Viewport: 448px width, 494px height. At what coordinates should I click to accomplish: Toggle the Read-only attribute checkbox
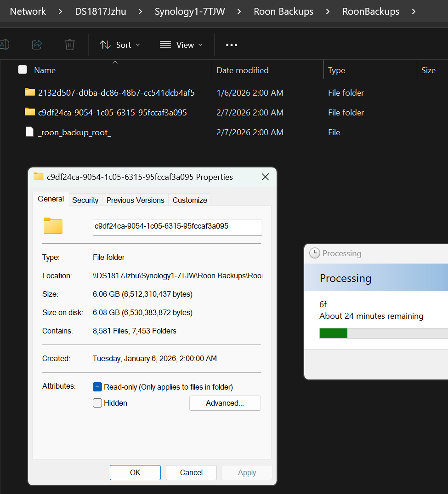97,387
